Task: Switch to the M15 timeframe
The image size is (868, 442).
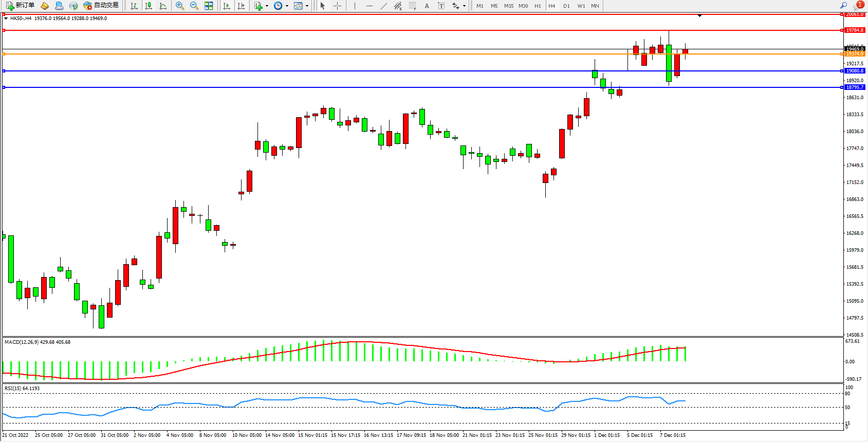Action: 509,6
